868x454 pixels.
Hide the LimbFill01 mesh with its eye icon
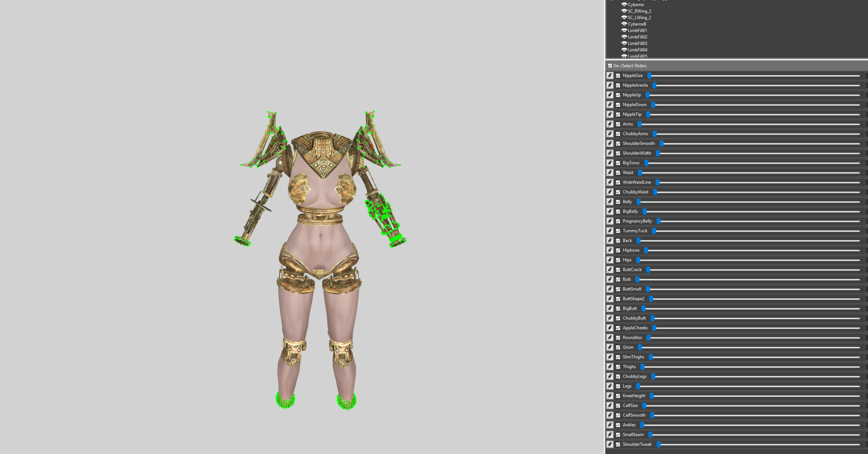pos(624,30)
